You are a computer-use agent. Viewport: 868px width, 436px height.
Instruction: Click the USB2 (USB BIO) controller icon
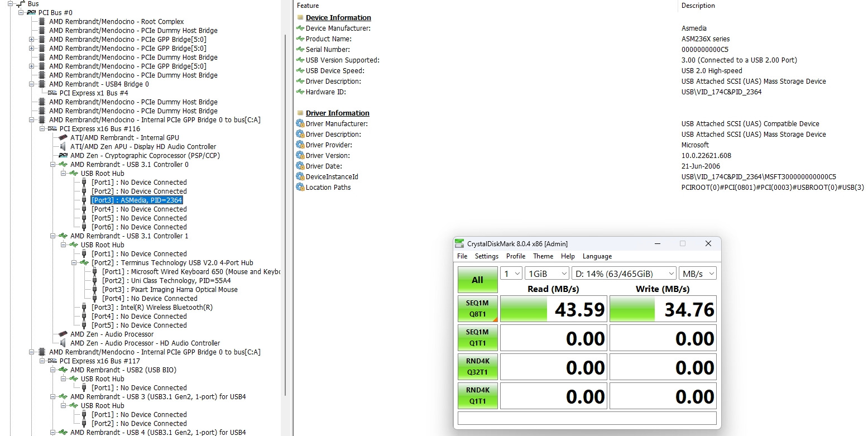63,370
